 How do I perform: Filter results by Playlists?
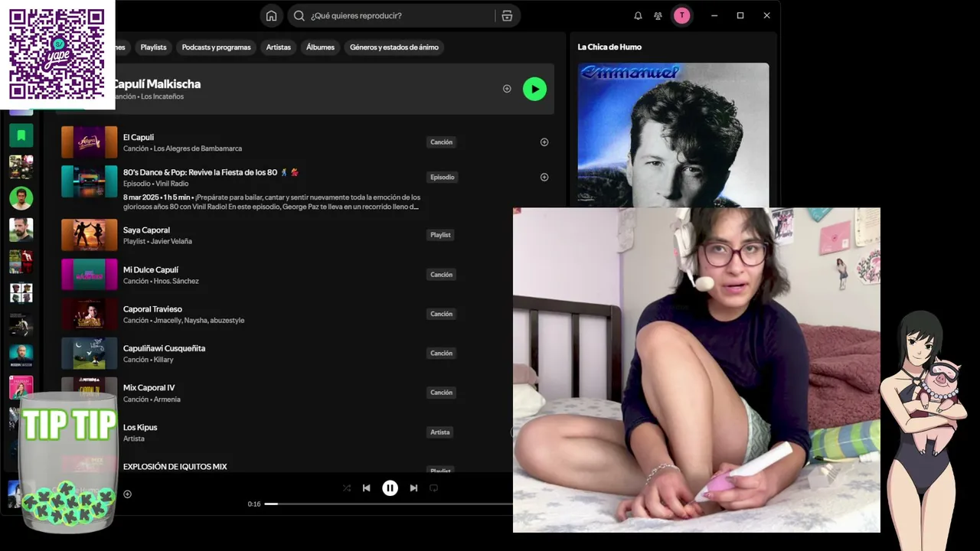pos(153,47)
